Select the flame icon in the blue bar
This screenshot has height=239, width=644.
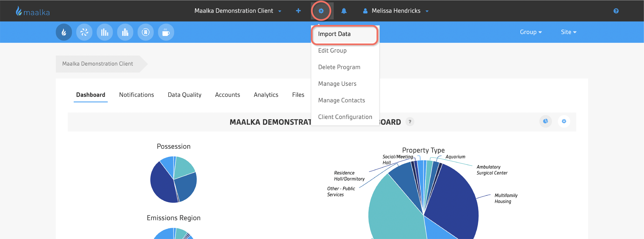point(64,32)
